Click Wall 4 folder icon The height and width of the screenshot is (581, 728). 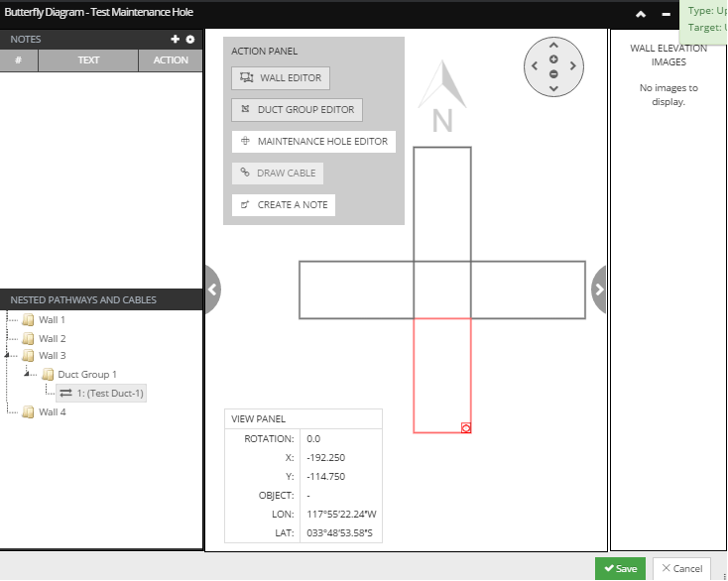[x=29, y=412]
